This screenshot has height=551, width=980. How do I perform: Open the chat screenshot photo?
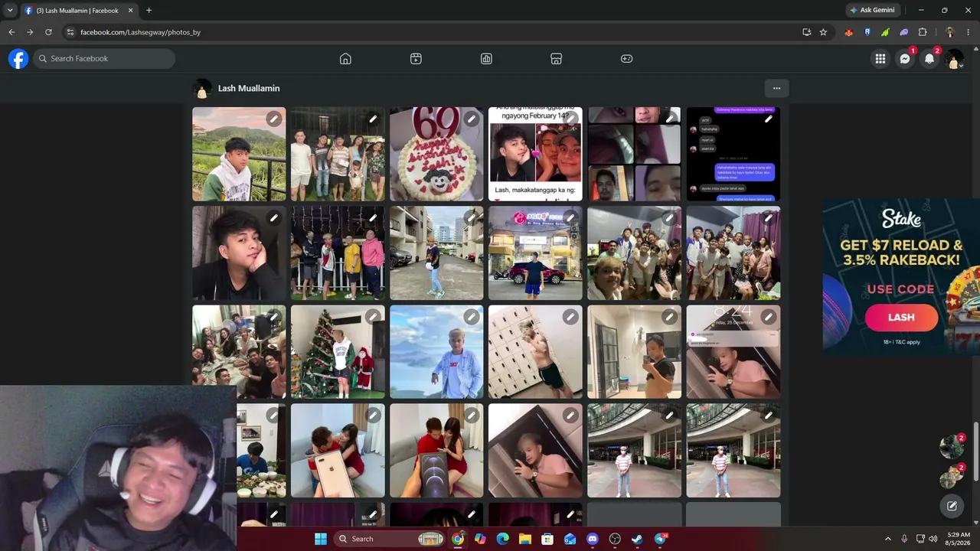tap(733, 154)
